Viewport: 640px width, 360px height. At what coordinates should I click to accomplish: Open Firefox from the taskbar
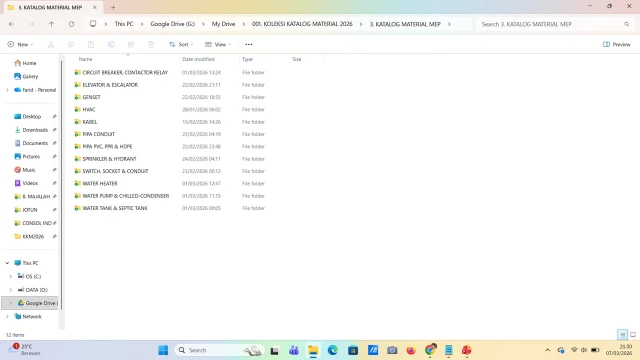click(x=411, y=350)
